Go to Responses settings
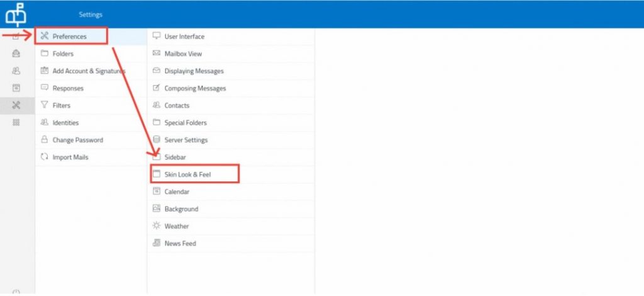644x296 pixels. pos(68,88)
